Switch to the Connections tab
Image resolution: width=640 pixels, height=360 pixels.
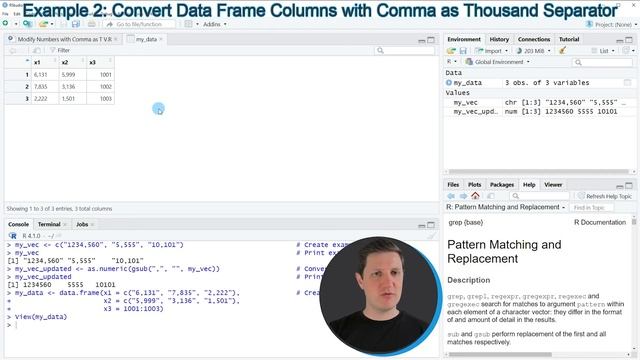point(534,39)
